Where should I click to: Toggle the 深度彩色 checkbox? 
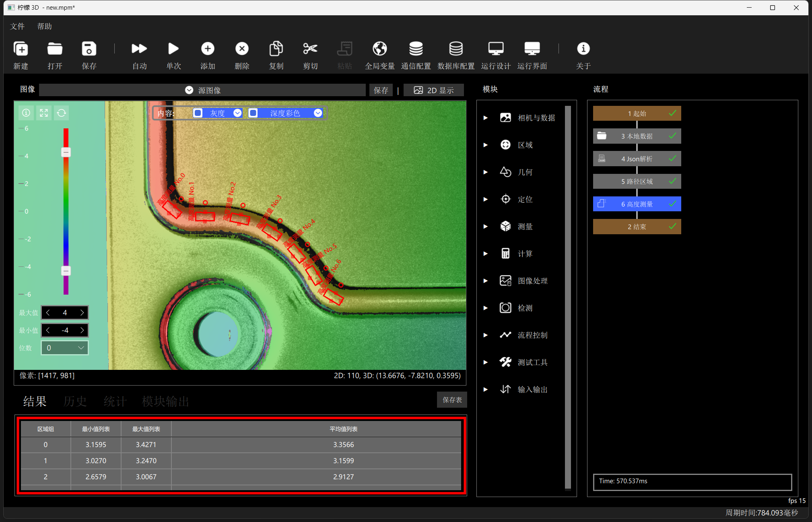(253, 113)
